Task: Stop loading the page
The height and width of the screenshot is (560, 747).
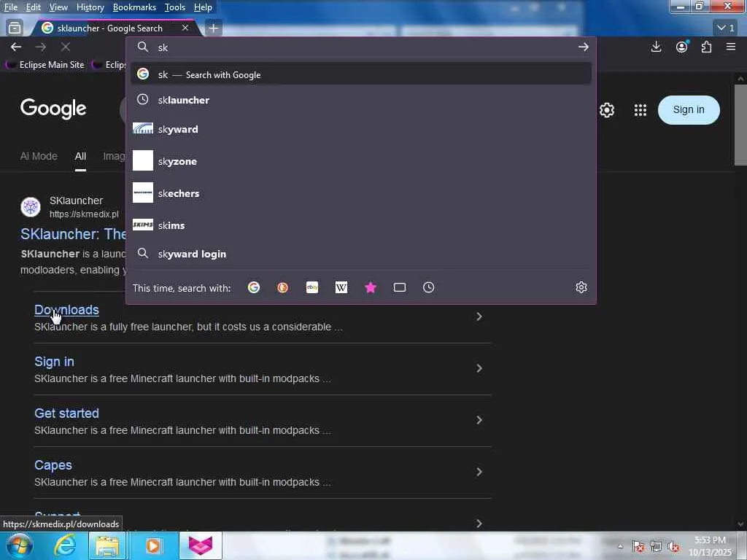Action: pyautogui.click(x=66, y=47)
